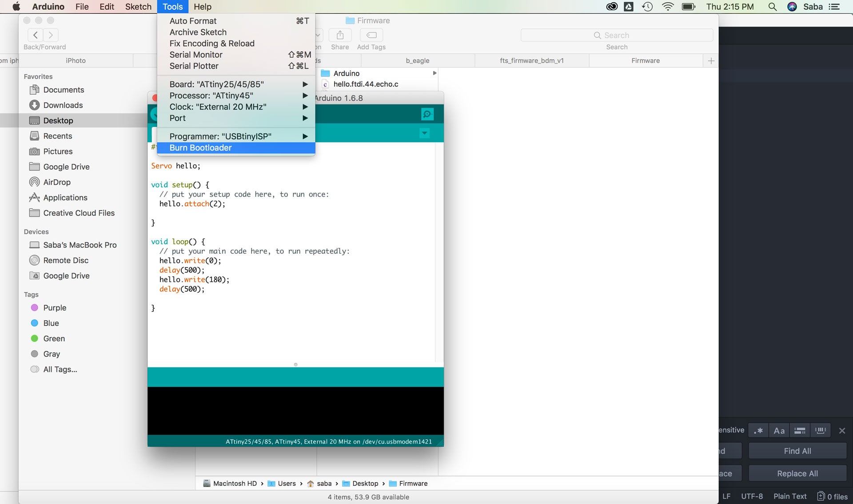This screenshot has height=504, width=853.
Task: Switch to the Firmware Finder tab
Action: tap(646, 60)
